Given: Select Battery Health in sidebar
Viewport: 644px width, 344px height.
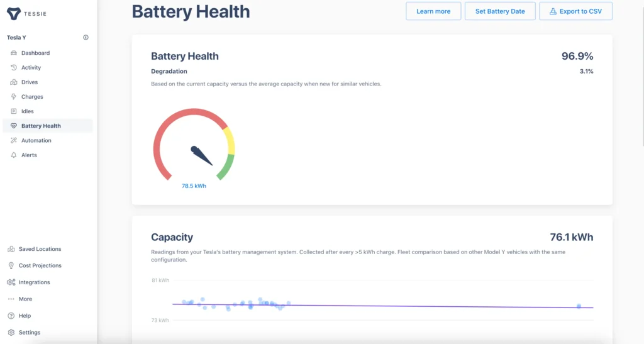Looking at the screenshot, I should click(x=41, y=126).
